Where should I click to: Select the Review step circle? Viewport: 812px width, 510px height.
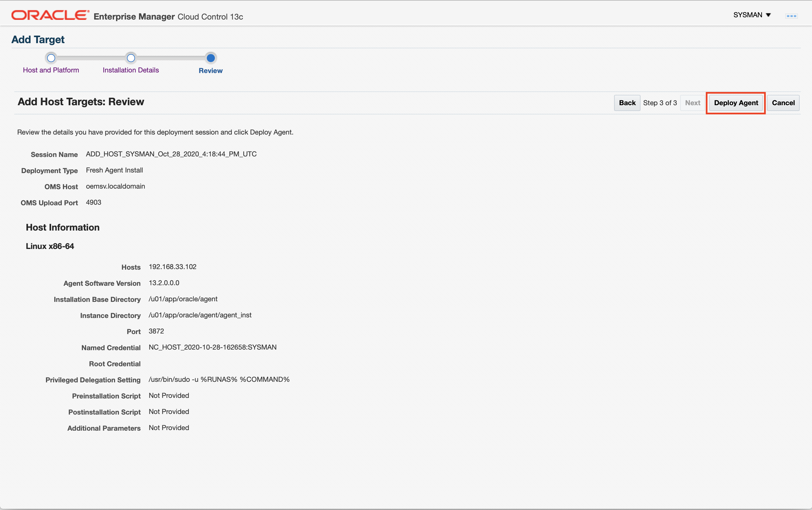pyautogui.click(x=211, y=58)
